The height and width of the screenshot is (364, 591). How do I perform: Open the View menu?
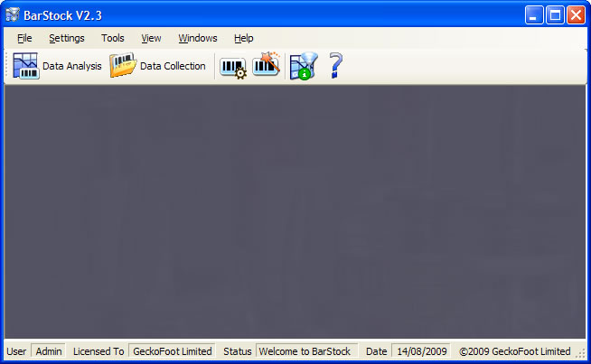(x=151, y=38)
